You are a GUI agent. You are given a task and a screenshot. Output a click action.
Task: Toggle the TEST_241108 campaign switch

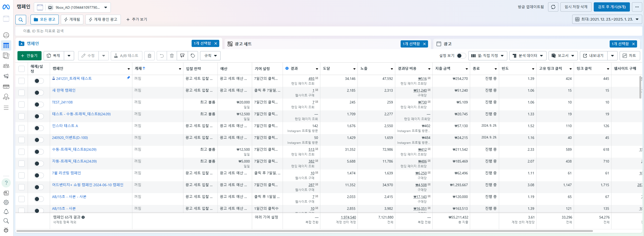pos(39,105)
